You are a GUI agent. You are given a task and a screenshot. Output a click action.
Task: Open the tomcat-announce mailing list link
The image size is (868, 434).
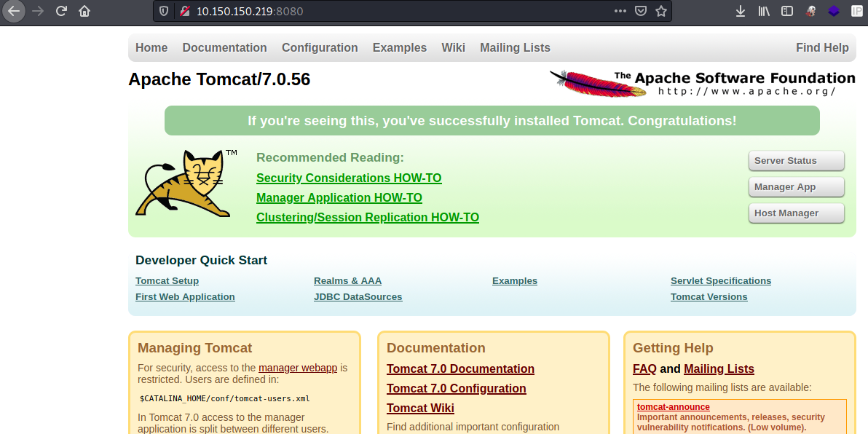click(x=673, y=407)
